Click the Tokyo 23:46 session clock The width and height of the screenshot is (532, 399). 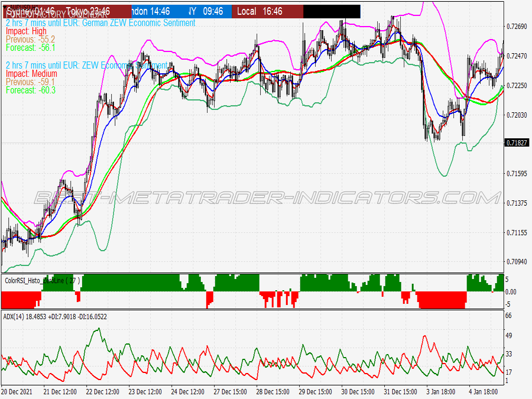(87, 12)
